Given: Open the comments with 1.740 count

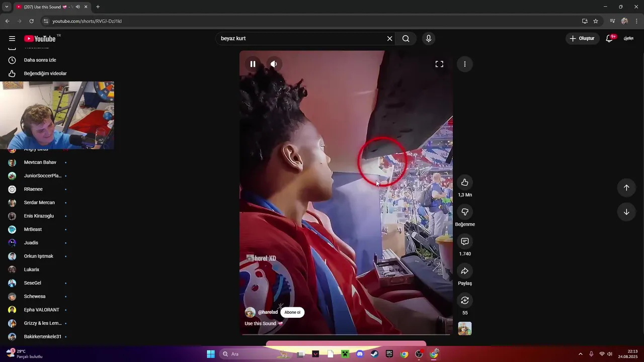Looking at the screenshot, I should [465, 241].
